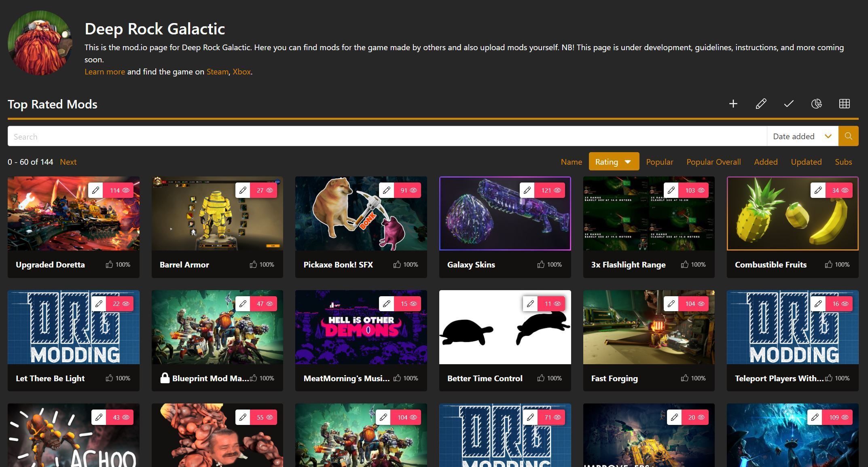The height and width of the screenshot is (467, 868).
Task: Edit the Upgraded Doretta mod via pencil icon
Action: click(x=95, y=190)
